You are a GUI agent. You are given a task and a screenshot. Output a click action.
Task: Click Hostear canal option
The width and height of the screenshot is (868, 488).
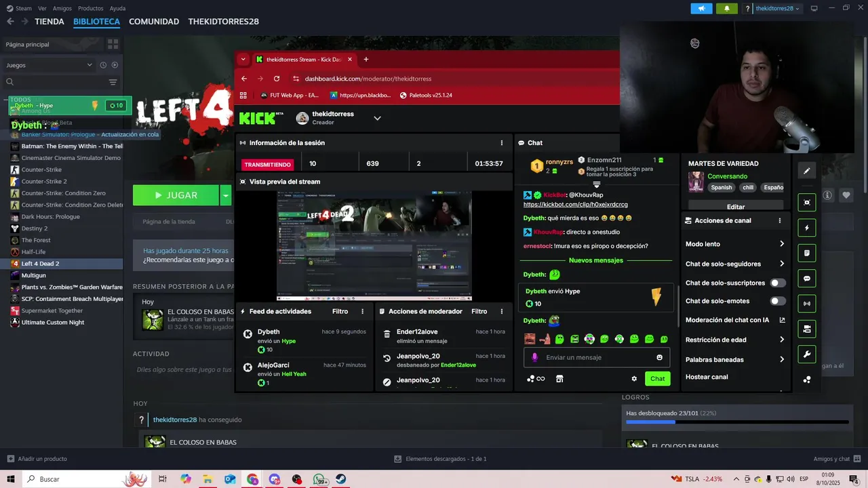(707, 377)
